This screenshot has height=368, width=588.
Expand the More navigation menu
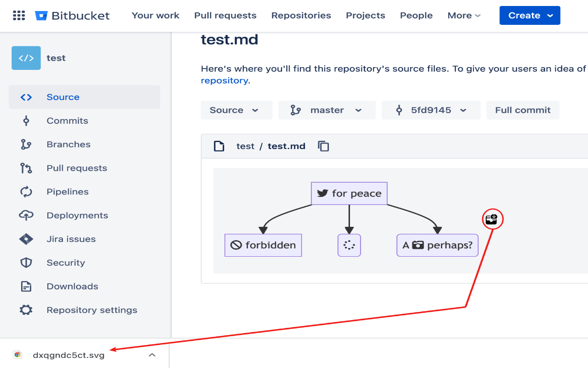coord(464,16)
